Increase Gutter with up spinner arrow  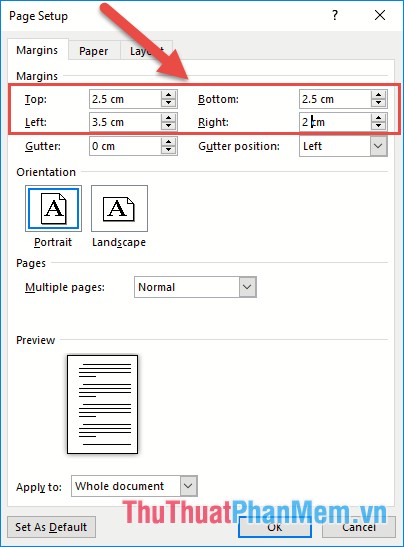(x=169, y=141)
